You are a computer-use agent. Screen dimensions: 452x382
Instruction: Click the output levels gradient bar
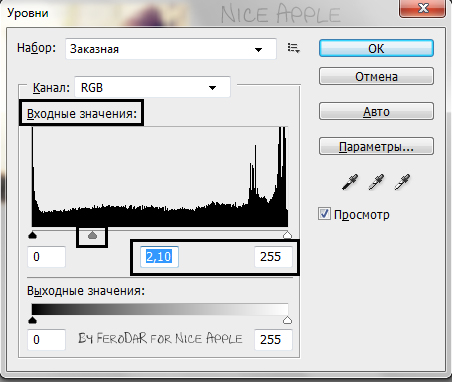point(160,309)
